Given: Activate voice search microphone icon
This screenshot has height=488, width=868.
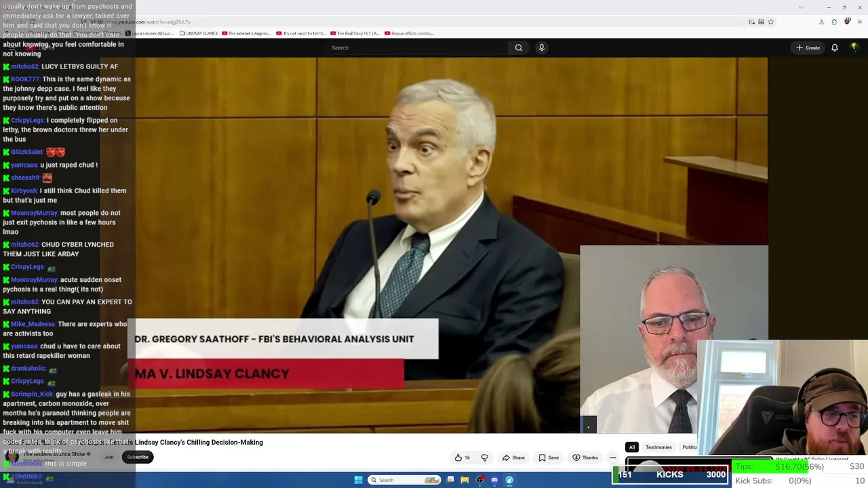Looking at the screenshot, I should click(541, 47).
